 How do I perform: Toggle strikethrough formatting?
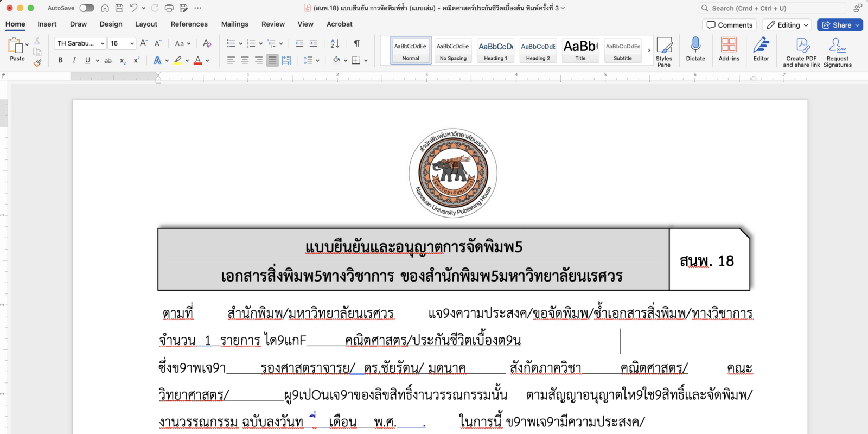tap(108, 60)
